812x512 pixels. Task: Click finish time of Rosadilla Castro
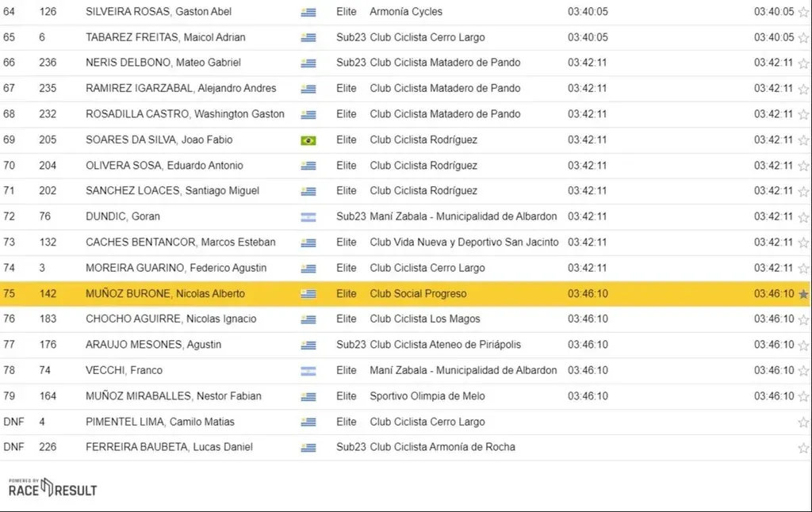click(x=588, y=114)
